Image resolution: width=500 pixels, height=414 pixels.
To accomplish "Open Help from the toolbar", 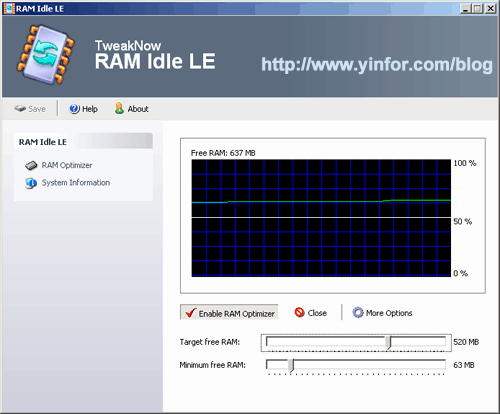I will [83, 109].
